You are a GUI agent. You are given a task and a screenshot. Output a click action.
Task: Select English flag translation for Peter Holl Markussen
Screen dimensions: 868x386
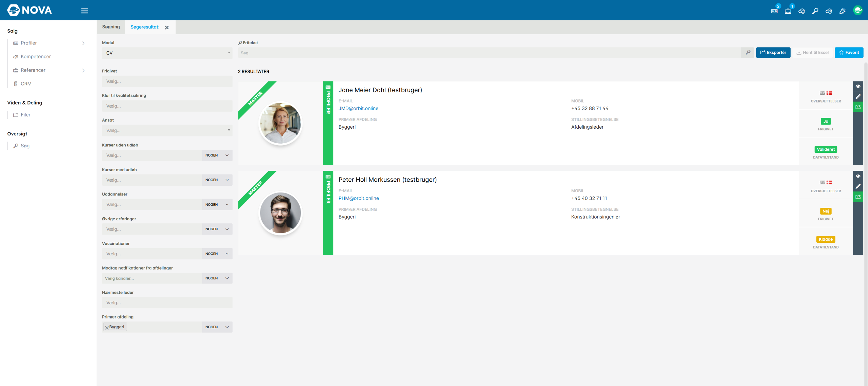point(822,183)
